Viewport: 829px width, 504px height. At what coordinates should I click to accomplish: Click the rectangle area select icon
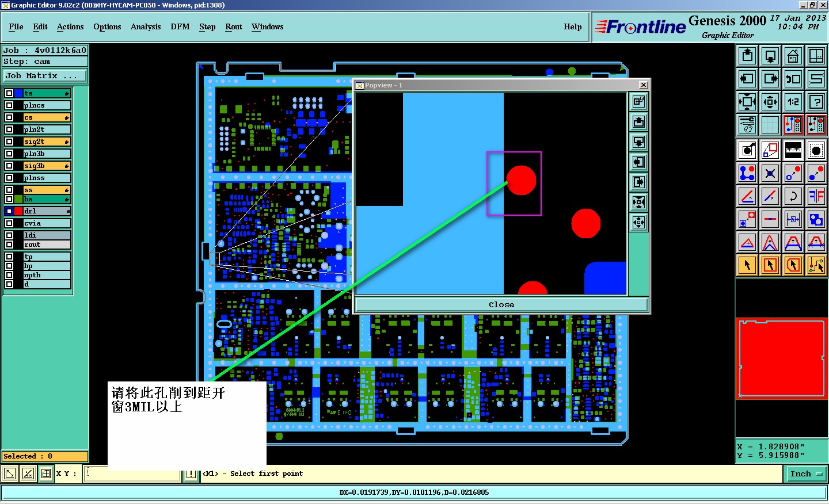point(770,265)
